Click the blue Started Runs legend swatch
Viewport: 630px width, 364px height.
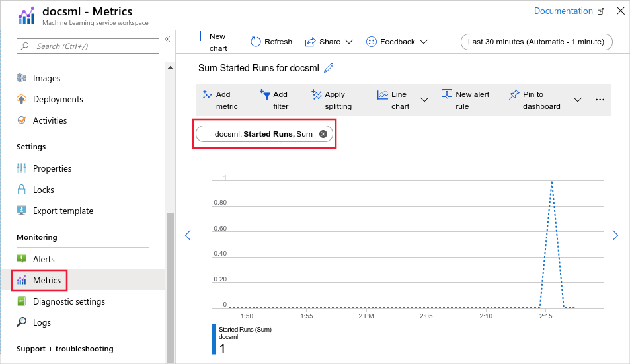214,339
